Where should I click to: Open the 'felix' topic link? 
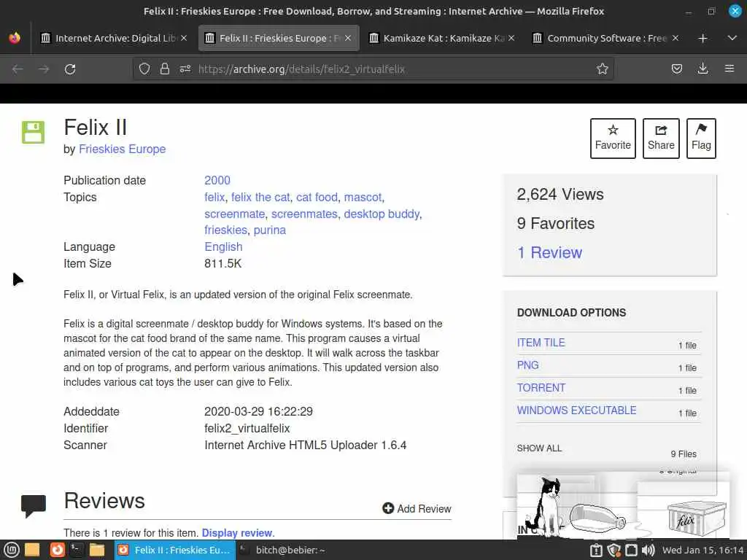click(214, 197)
